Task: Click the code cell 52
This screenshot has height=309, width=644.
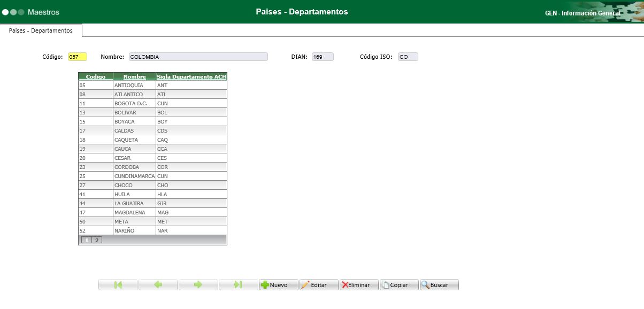Action: tap(96, 230)
